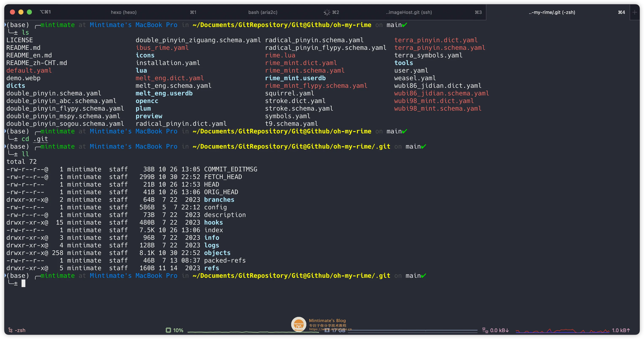
Task: Click the info directory entry
Action: 211,238
